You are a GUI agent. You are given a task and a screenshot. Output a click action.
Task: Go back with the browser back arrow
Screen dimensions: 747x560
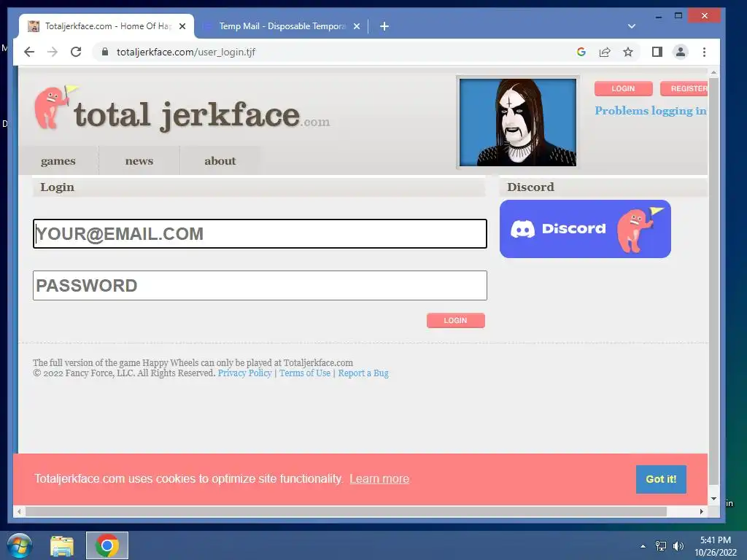coord(29,52)
